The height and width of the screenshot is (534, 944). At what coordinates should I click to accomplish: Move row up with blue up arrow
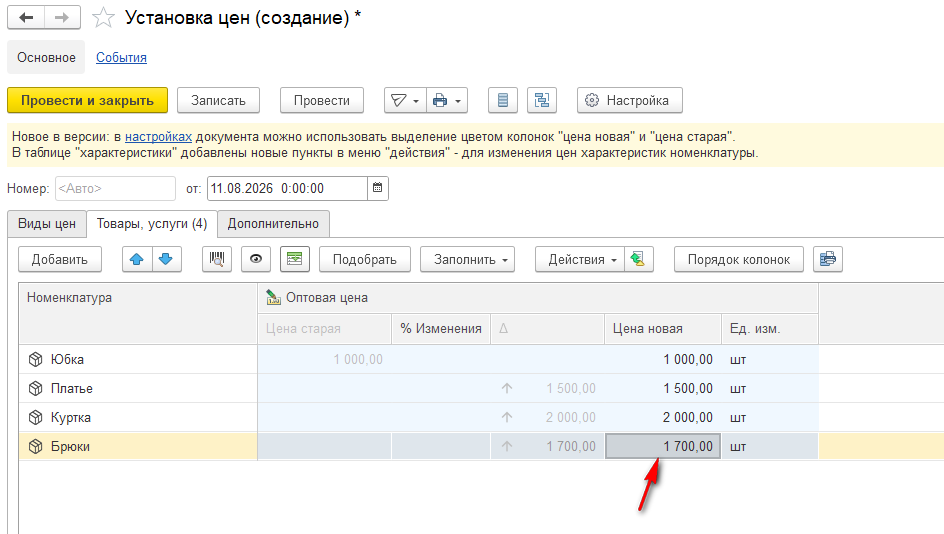pyautogui.click(x=137, y=259)
